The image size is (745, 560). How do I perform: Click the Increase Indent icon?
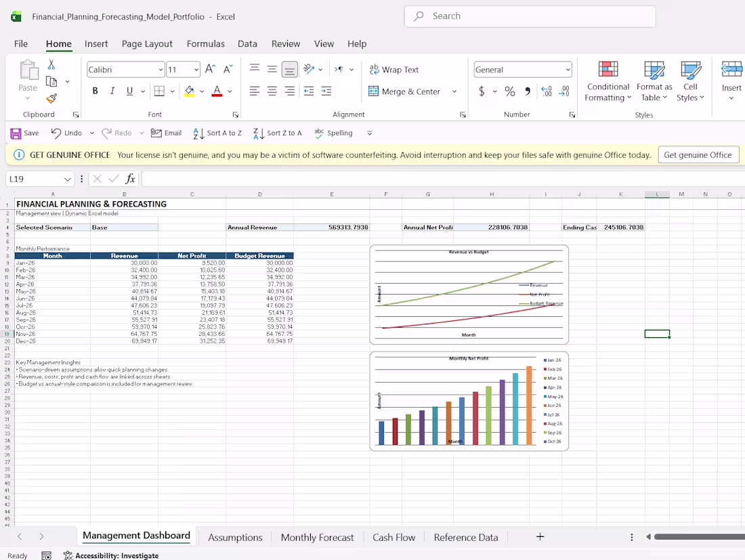click(326, 91)
